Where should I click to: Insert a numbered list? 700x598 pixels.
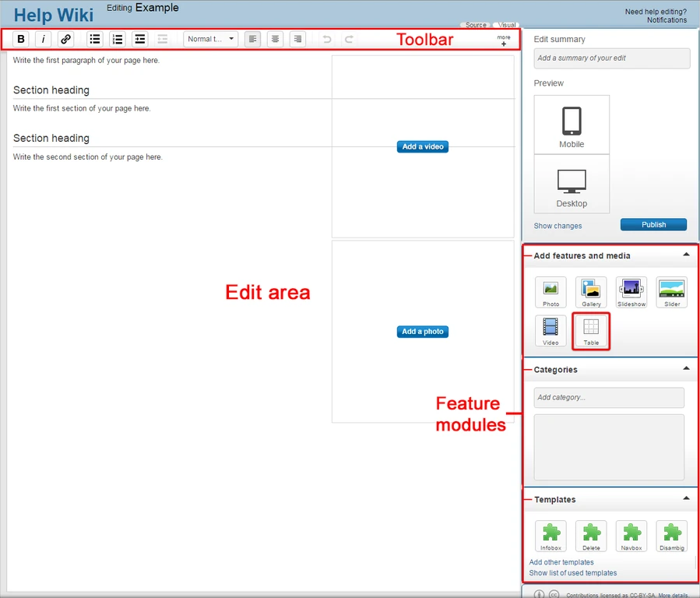(118, 39)
